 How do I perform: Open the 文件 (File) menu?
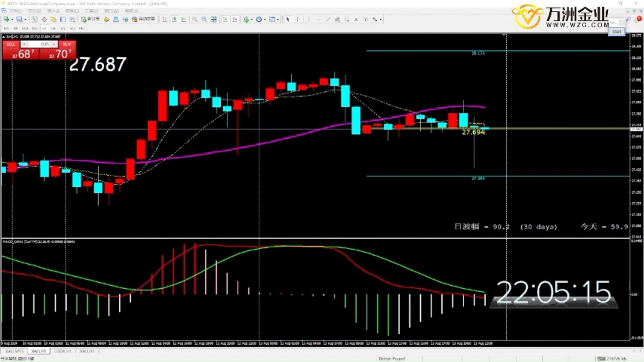(x=15, y=11)
